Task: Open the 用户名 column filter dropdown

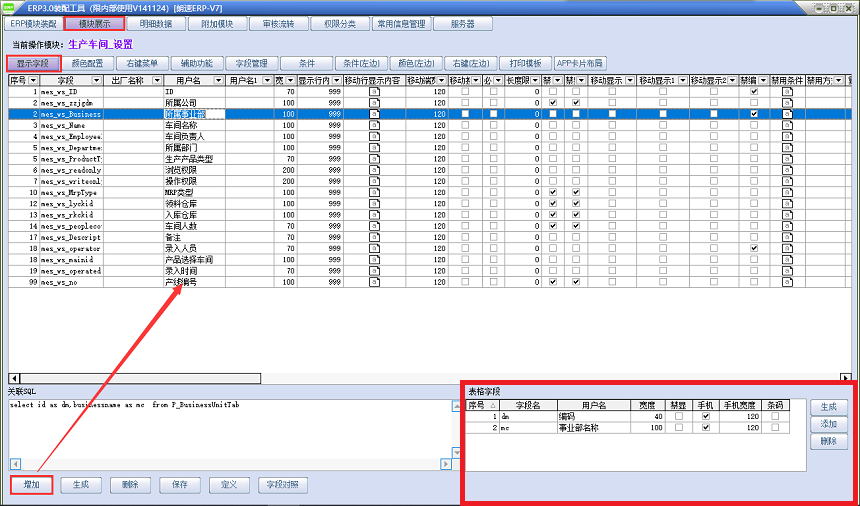Action: [219, 80]
